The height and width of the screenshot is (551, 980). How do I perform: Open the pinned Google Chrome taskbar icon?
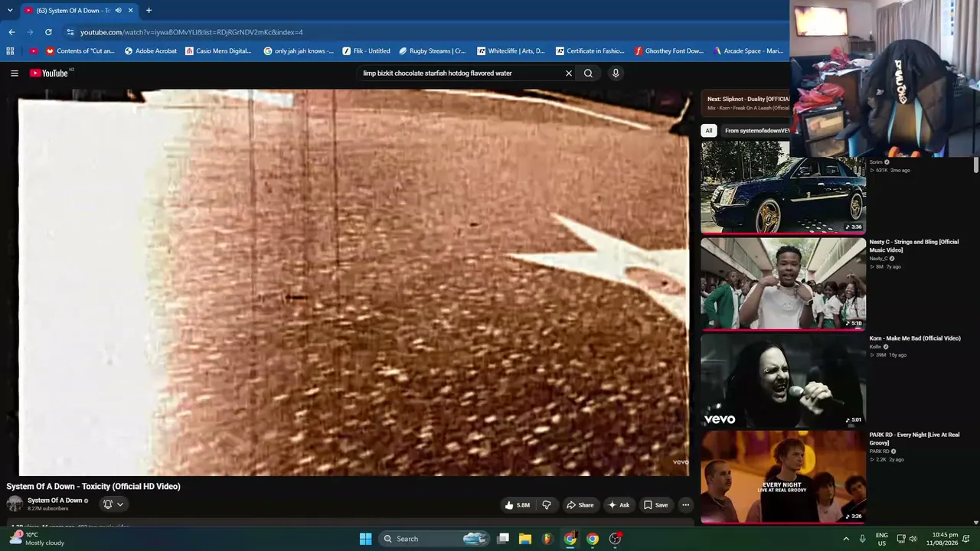coord(592,539)
